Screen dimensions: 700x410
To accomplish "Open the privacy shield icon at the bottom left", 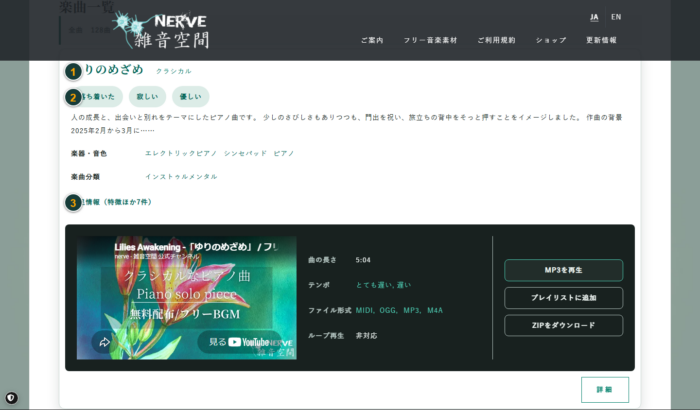I will click(12, 397).
